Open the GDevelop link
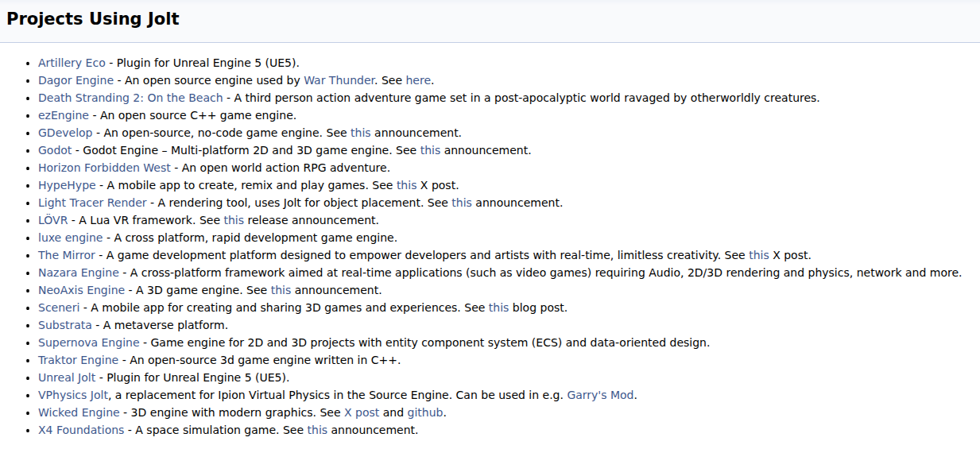 (65, 133)
